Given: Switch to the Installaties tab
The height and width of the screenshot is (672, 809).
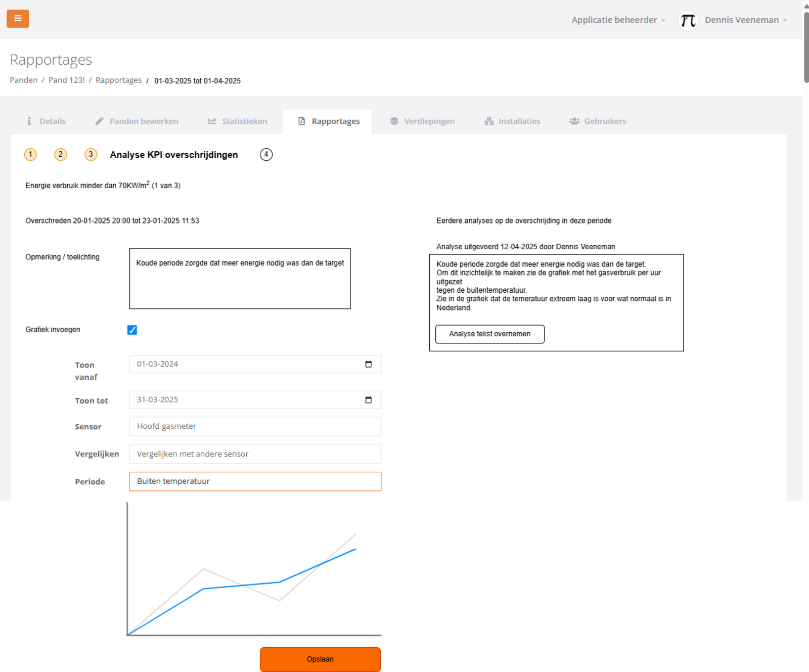Looking at the screenshot, I should [513, 121].
